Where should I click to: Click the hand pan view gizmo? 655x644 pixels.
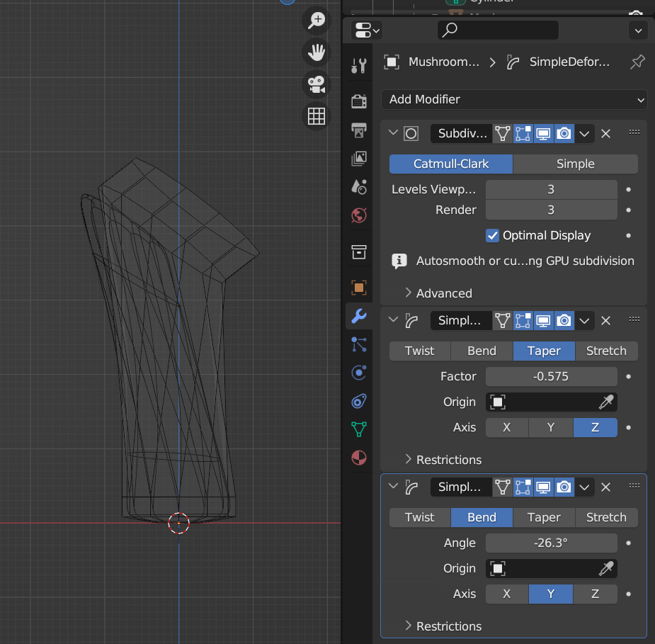(317, 52)
